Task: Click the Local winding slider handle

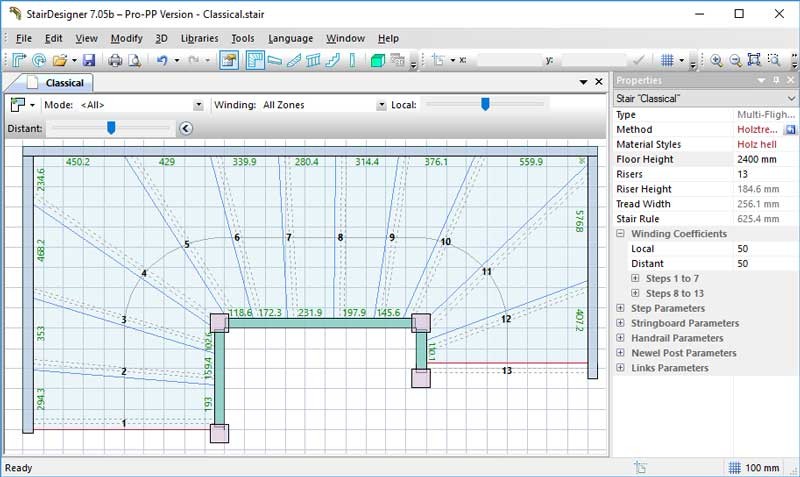Action: point(485,104)
